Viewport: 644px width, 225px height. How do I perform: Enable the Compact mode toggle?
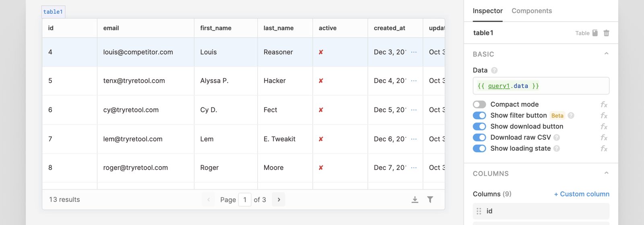pyautogui.click(x=479, y=104)
